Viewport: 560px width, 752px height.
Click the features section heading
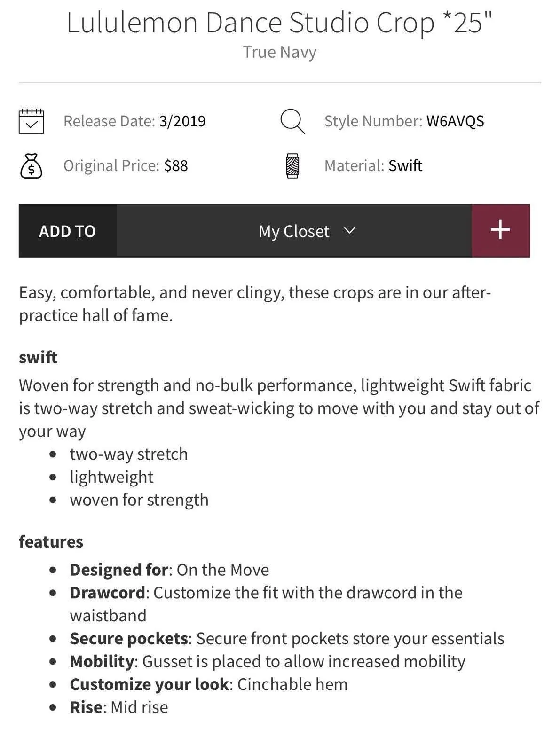point(51,541)
